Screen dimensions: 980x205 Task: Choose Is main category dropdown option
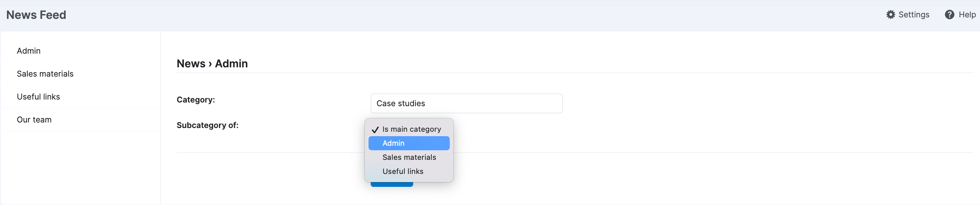(411, 129)
